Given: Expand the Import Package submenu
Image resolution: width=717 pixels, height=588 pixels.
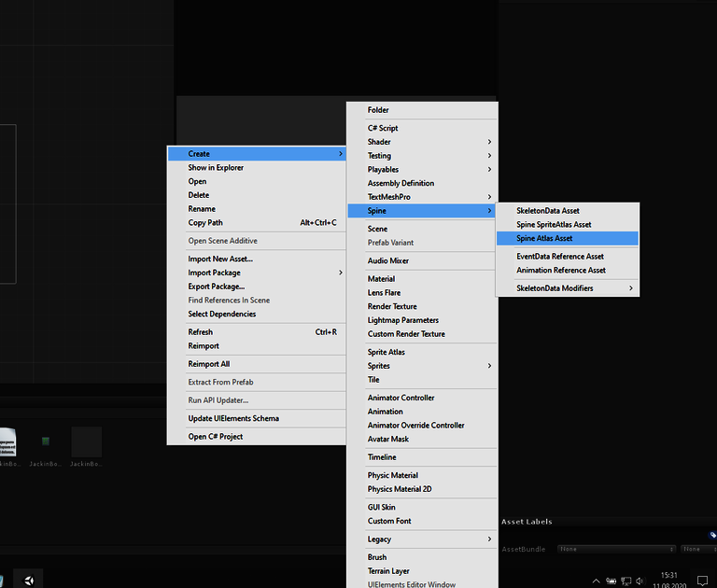Looking at the screenshot, I should click(257, 273).
